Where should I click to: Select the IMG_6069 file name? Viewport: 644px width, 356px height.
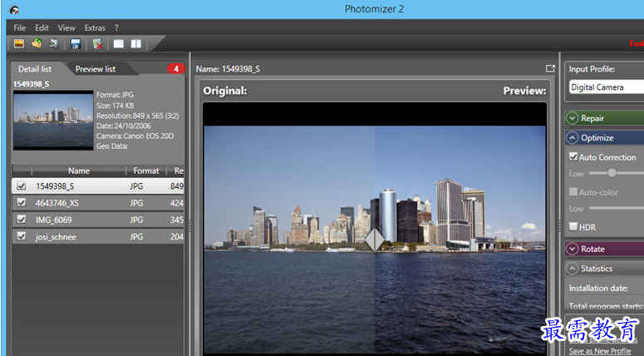[x=53, y=220]
